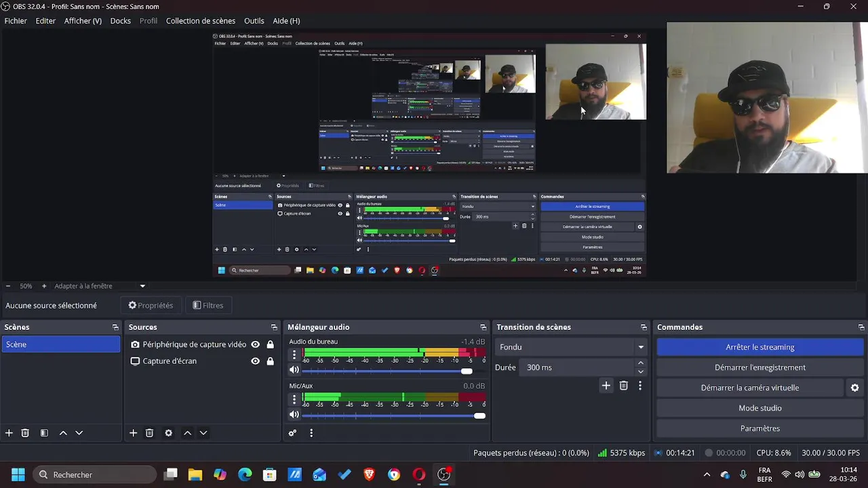Move scene down with the arrow icon
868x488 pixels.
click(79, 433)
